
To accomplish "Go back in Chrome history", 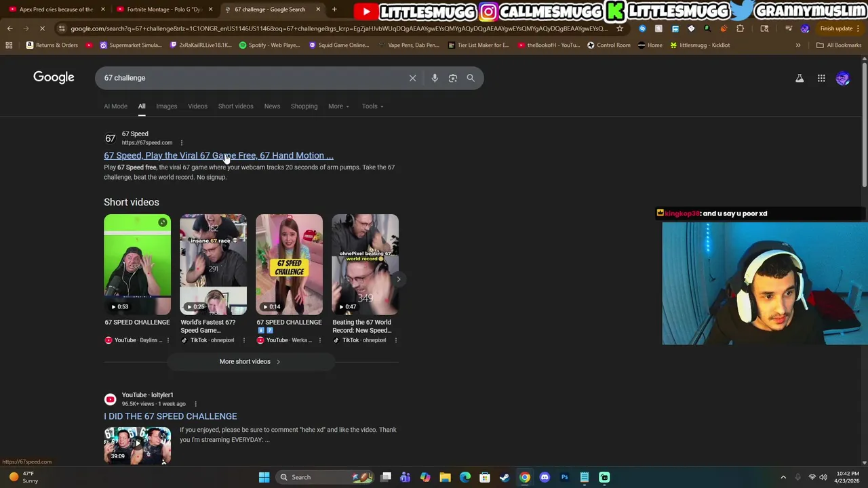I will point(9,28).
